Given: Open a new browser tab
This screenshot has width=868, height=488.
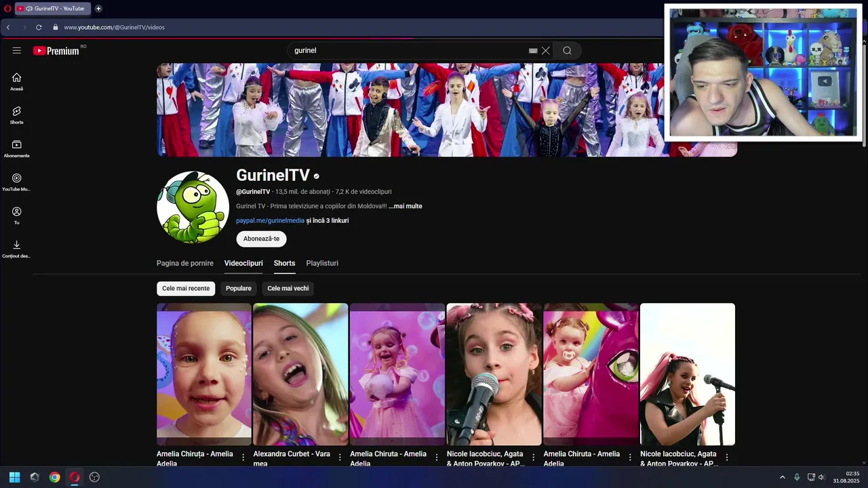Looking at the screenshot, I should coord(98,8).
